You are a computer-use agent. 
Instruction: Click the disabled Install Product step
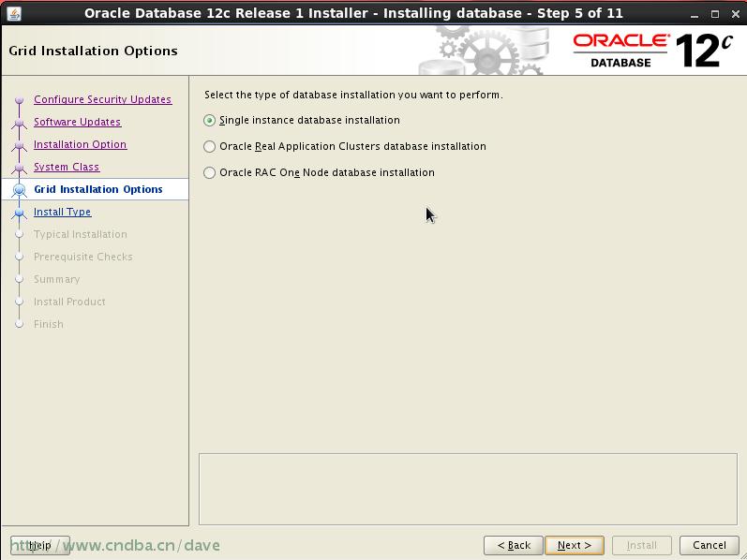pyautogui.click(x=69, y=302)
